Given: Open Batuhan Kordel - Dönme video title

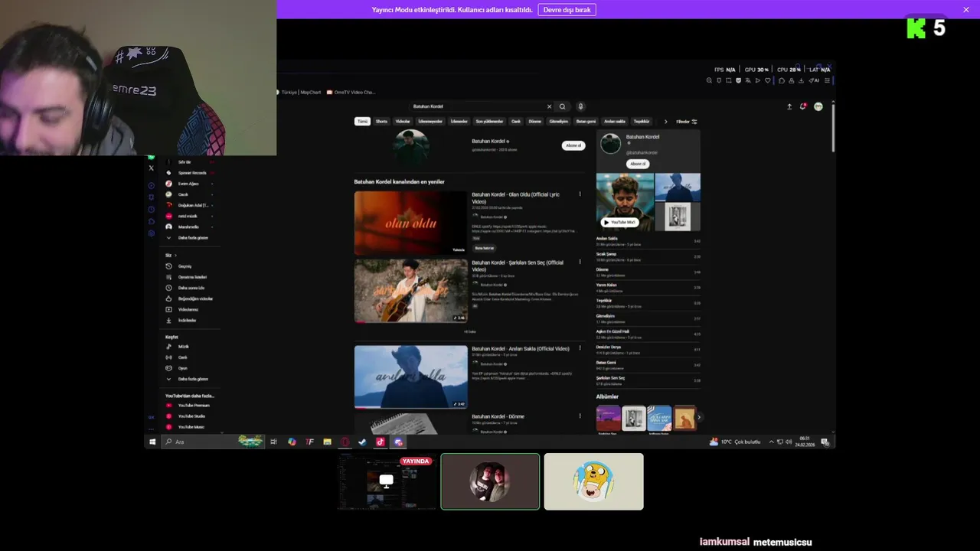Looking at the screenshot, I should click(x=498, y=416).
